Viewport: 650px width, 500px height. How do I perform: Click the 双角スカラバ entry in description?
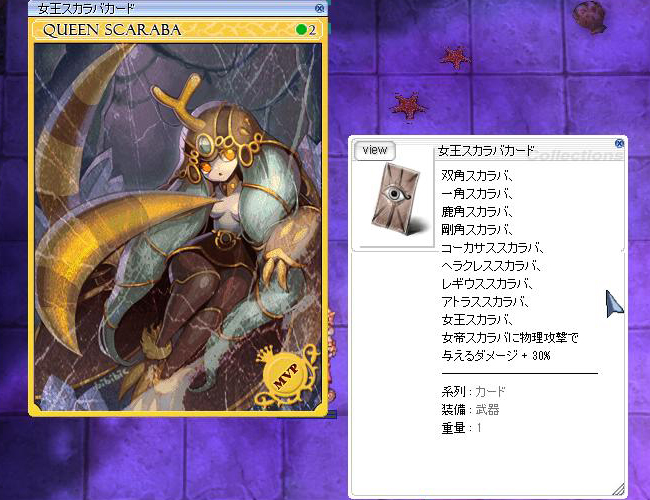[477, 176]
